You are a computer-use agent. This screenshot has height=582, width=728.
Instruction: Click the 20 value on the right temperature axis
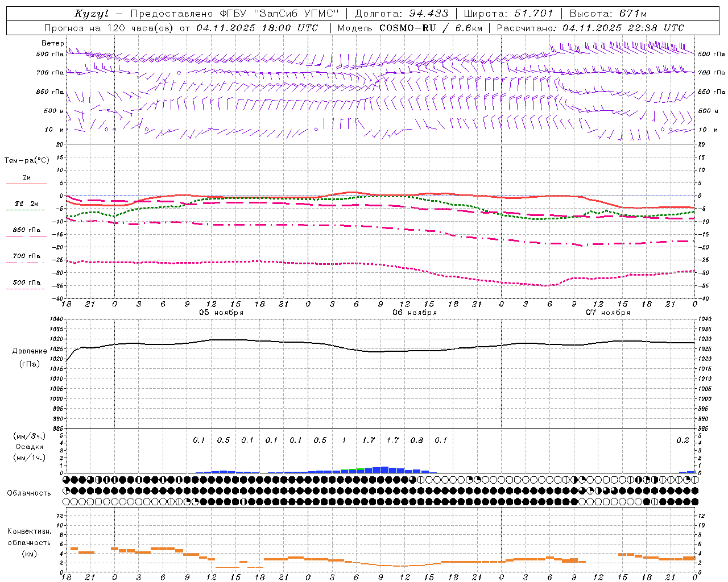coord(702,144)
